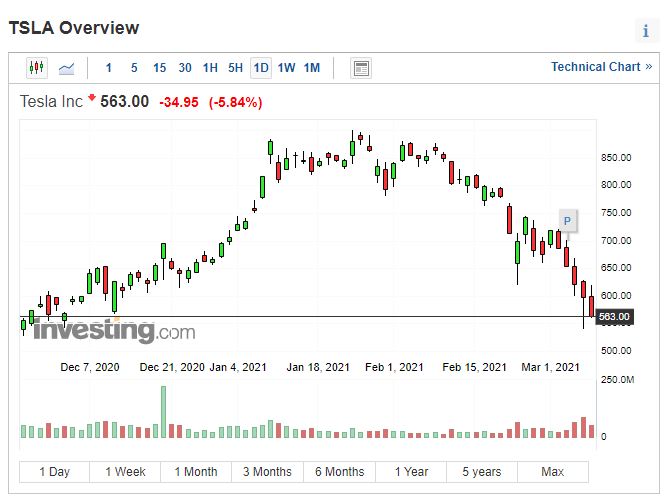Image resolution: width=670 pixels, height=501 pixels.
Task: Open the news calendar icon in toolbar
Action: 361,68
